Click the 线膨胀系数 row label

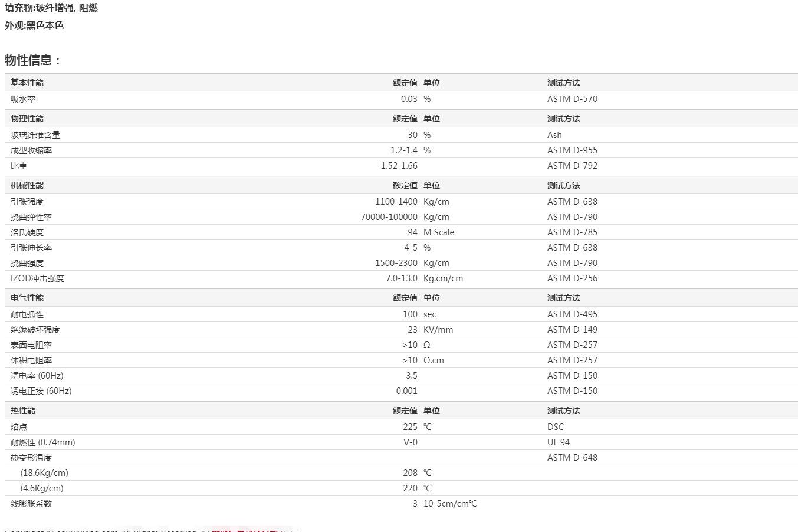tap(31, 504)
